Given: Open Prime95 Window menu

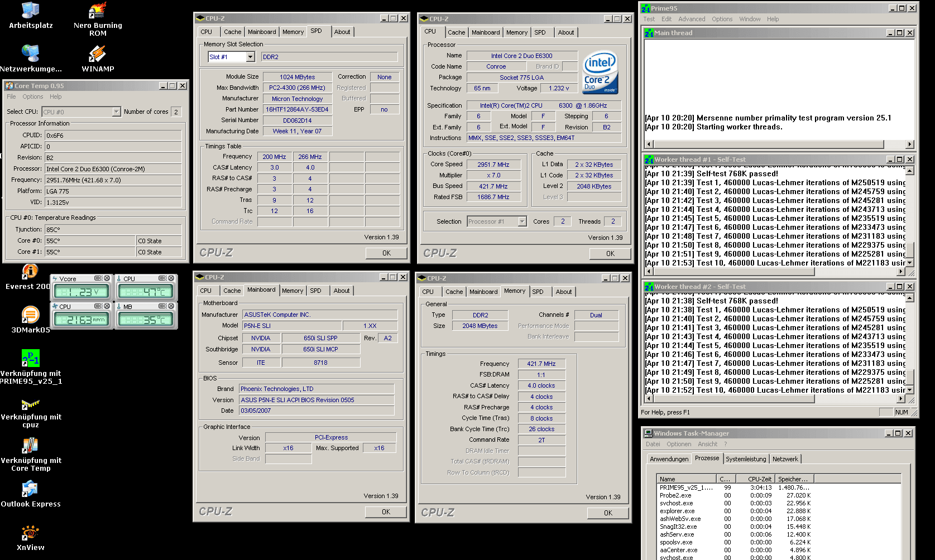Looking at the screenshot, I should pos(750,19).
